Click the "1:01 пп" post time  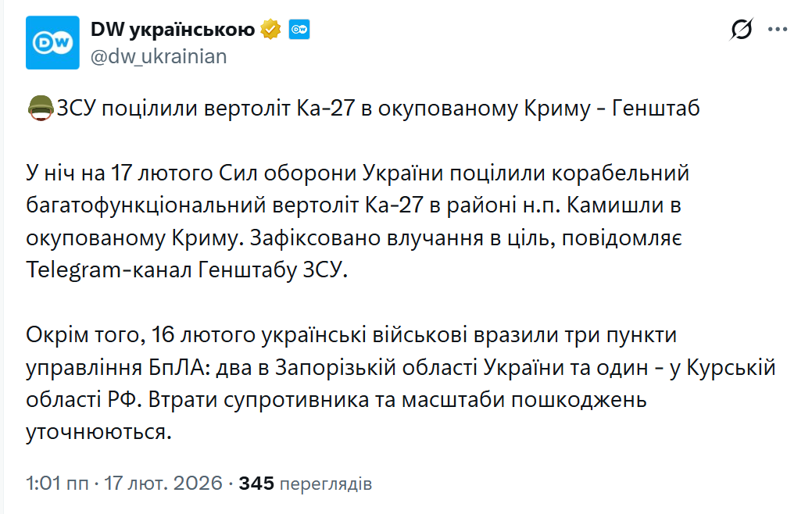coord(56,484)
